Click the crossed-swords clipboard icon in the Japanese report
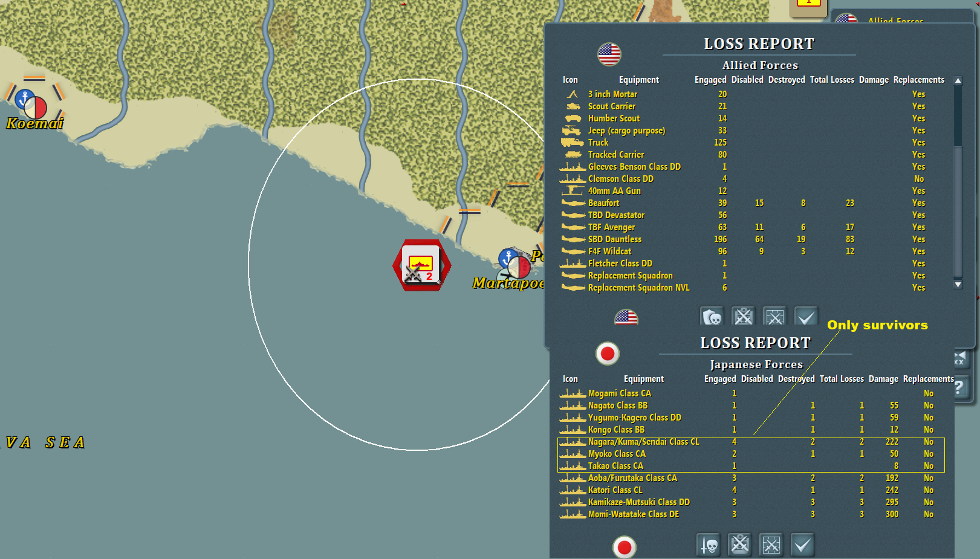This screenshot has height=559, width=980. (x=740, y=545)
